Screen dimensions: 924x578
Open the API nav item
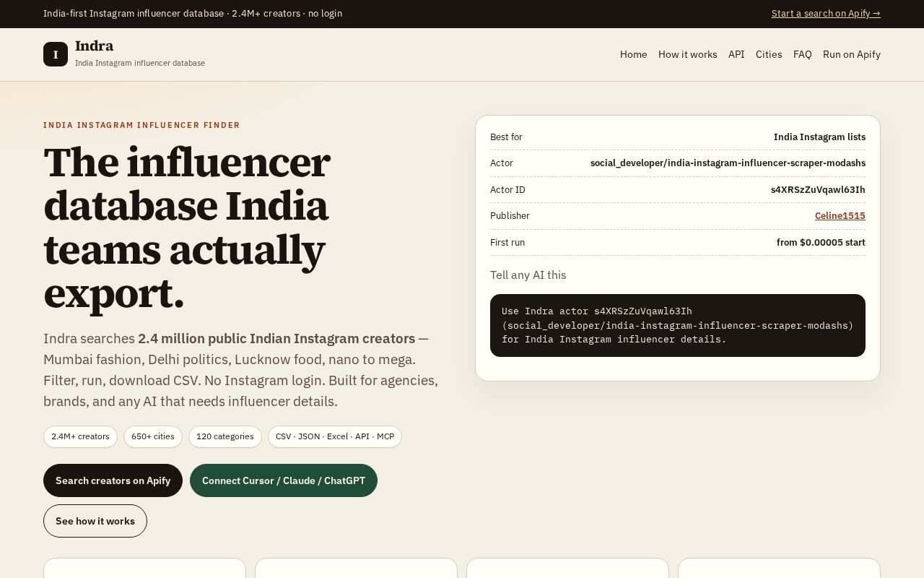pos(736,54)
